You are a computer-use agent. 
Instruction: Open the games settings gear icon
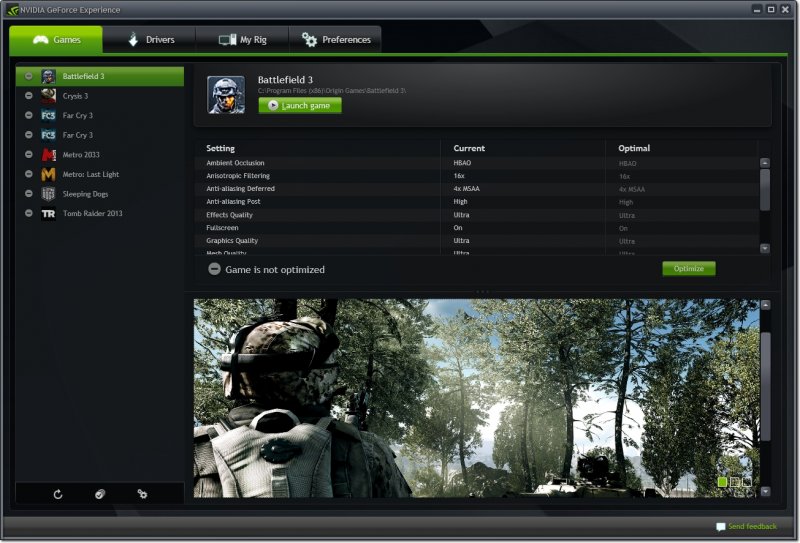point(142,494)
